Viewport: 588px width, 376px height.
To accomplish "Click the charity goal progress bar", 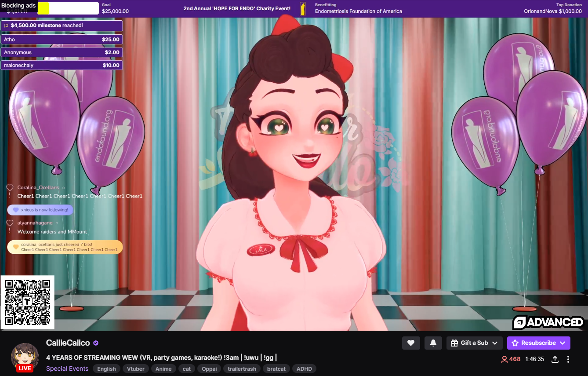I will click(x=68, y=8).
